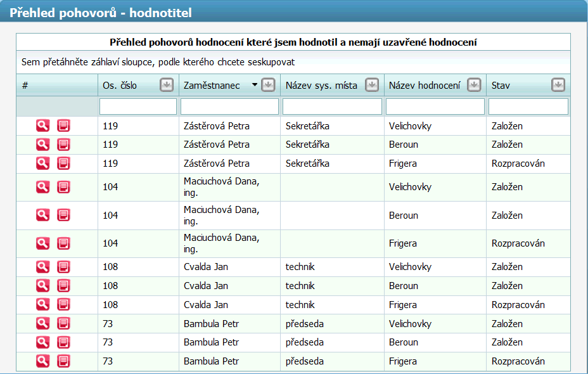Open filter dropdown for Název hodnocení column
Image resolution: width=588 pixels, height=374 pixels.
click(474, 85)
